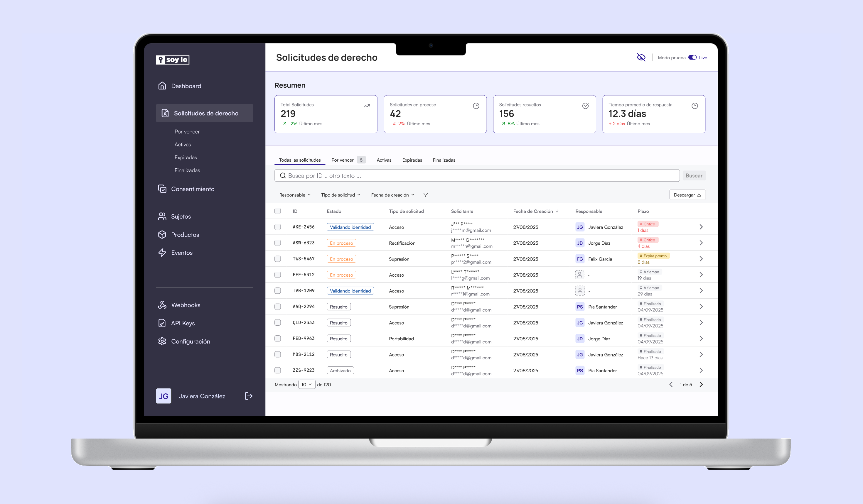Tick the select-all header checkbox
The height and width of the screenshot is (504, 863).
pyautogui.click(x=277, y=211)
